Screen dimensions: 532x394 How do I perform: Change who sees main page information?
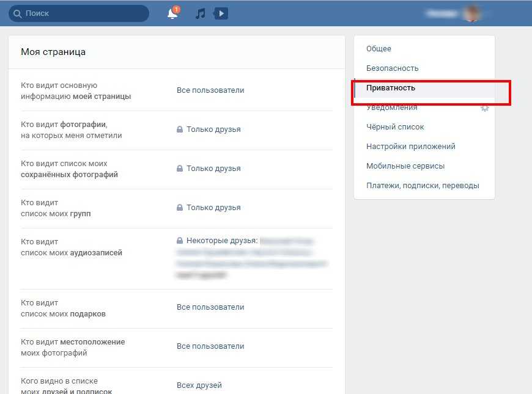coord(210,90)
